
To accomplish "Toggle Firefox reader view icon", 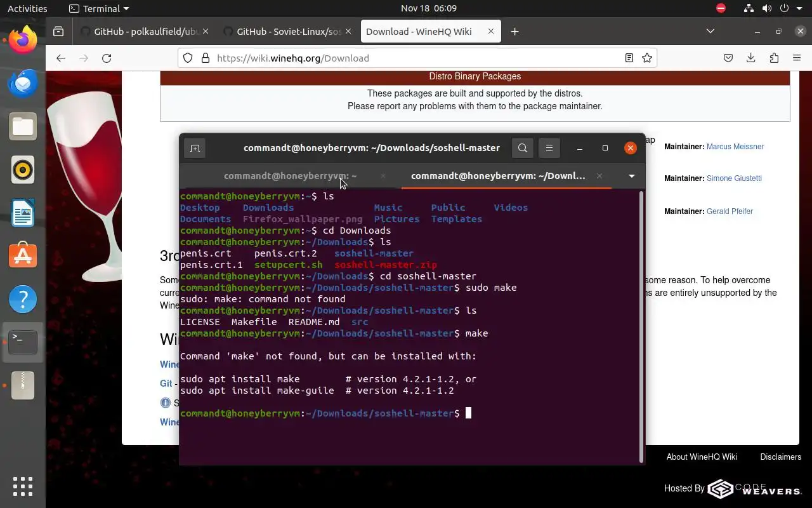I will [x=629, y=58].
